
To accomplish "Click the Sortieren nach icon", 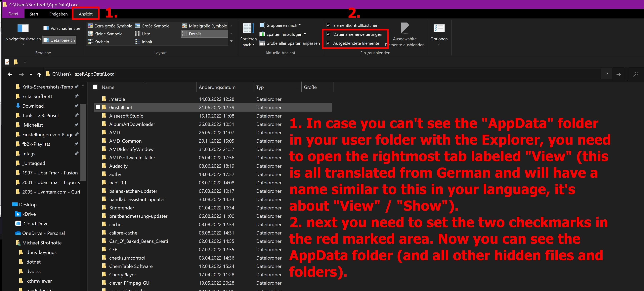I will (248, 28).
